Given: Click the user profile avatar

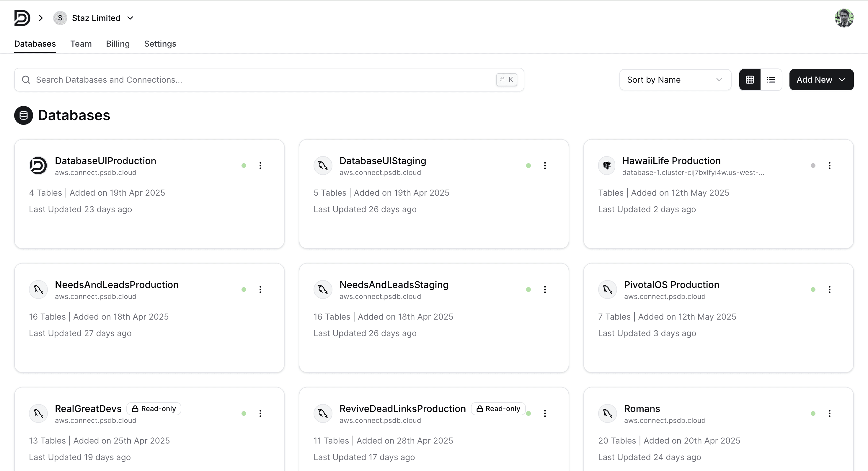Looking at the screenshot, I should (x=844, y=18).
